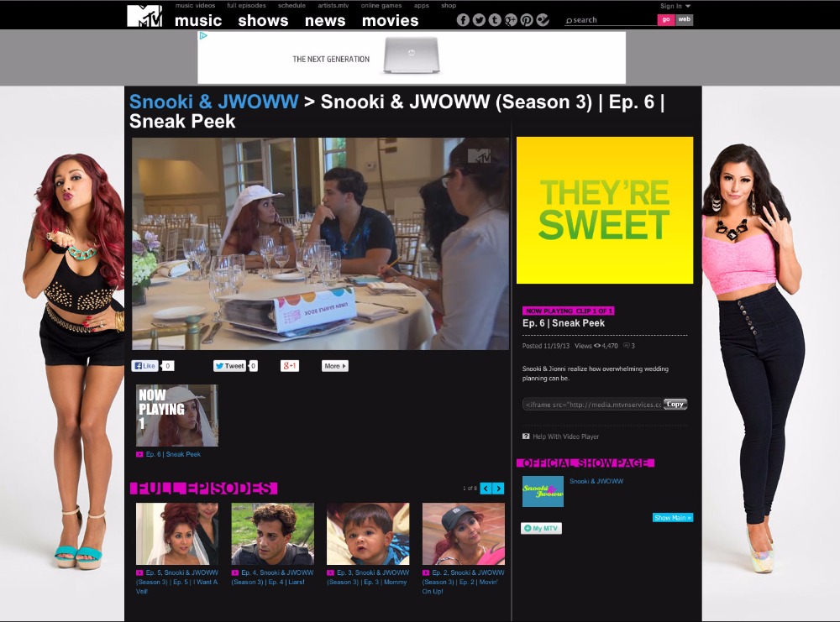Open the movies menu

390,20
